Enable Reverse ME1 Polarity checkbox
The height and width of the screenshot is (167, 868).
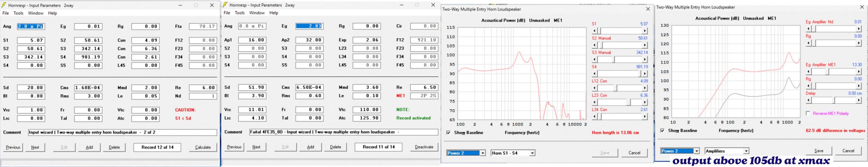(x=808, y=113)
